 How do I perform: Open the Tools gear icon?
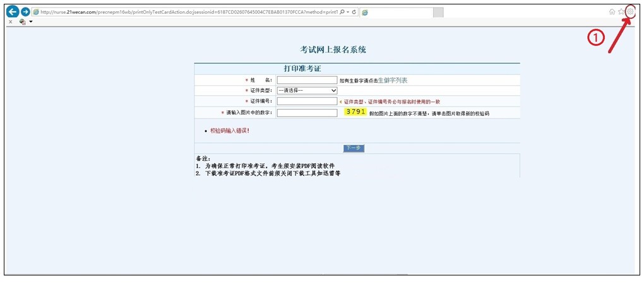629,11
